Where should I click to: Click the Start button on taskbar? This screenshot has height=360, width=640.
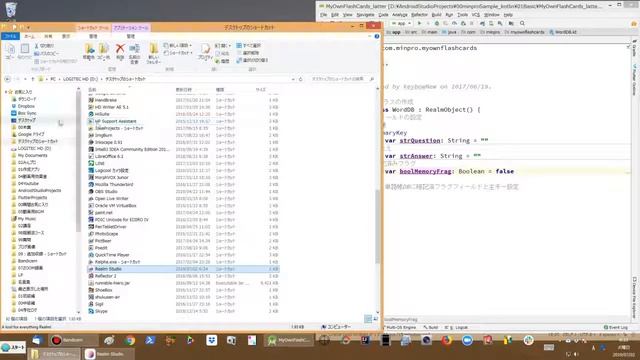(13, 347)
